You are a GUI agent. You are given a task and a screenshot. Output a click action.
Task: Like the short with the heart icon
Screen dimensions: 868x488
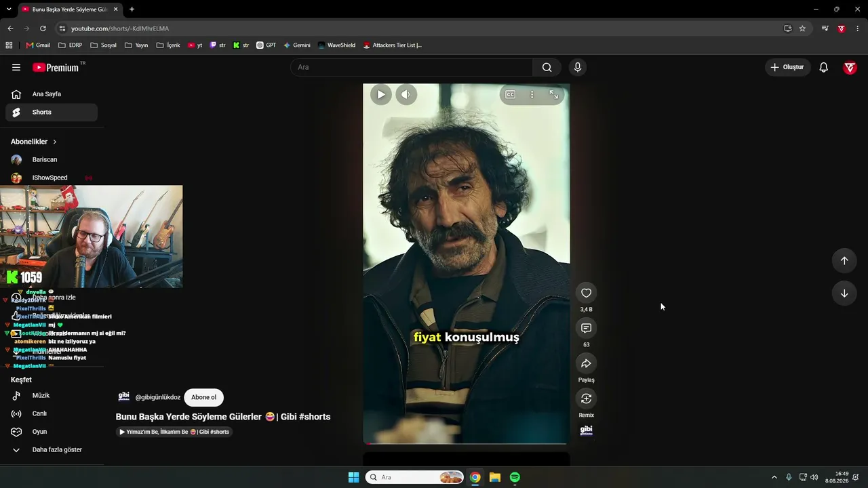(587, 293)
